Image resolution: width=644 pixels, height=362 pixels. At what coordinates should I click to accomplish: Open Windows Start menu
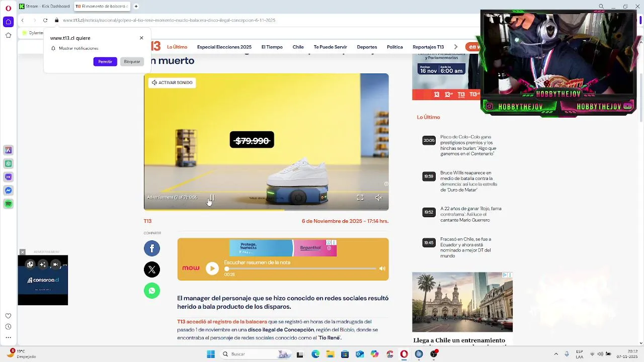pyautogui.click(x=211, y=354)
